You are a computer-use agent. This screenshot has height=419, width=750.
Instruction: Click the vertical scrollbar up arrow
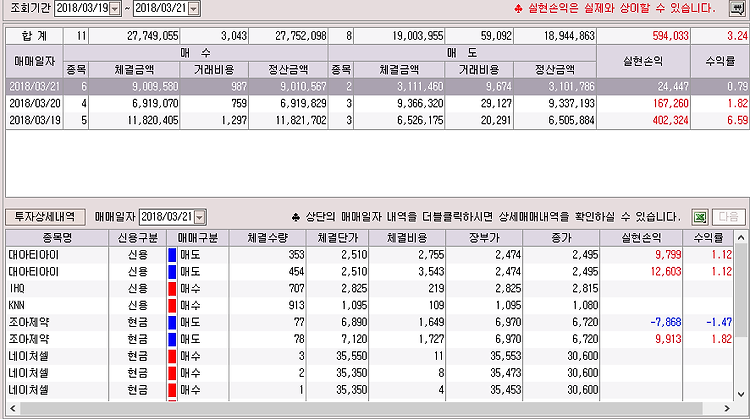pos(741,238)
